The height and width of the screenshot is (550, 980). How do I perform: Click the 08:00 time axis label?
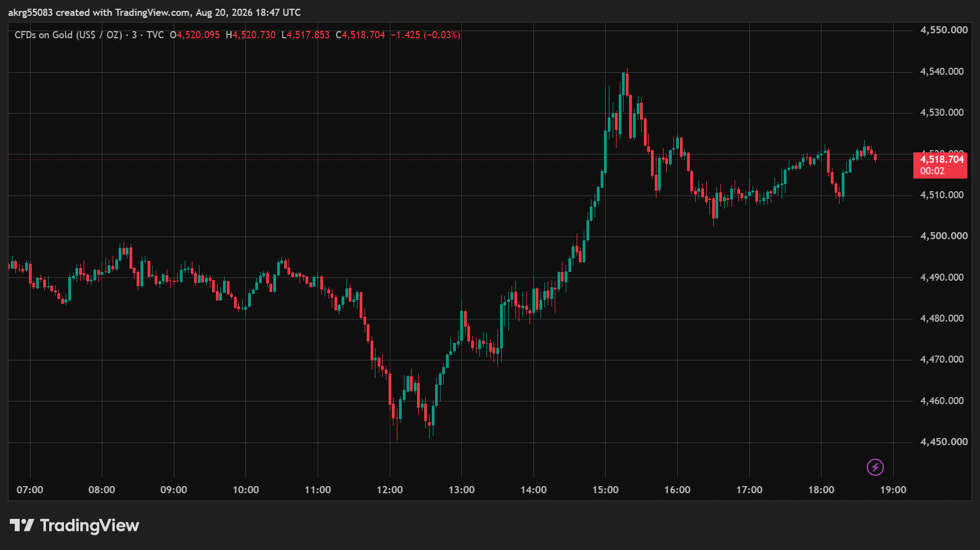[x=102, y=490]
